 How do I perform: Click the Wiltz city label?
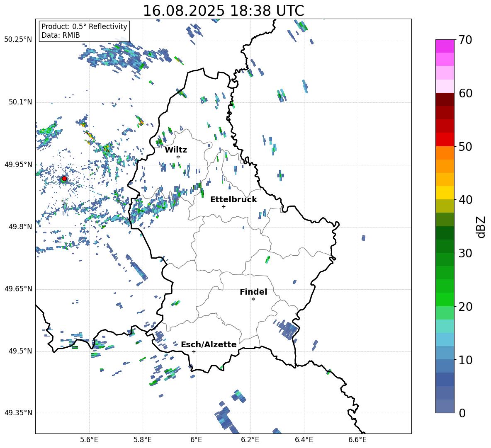[x=176, y=150]
